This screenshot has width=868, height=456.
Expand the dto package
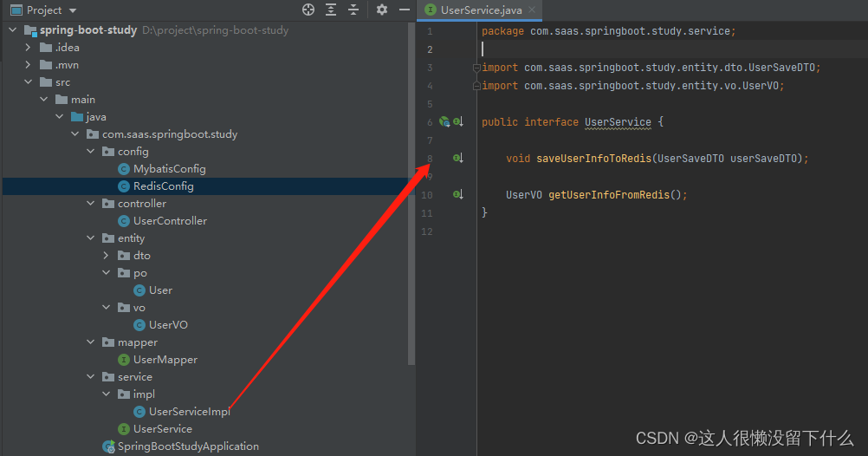pyautogui.click(x=106, y=256)
